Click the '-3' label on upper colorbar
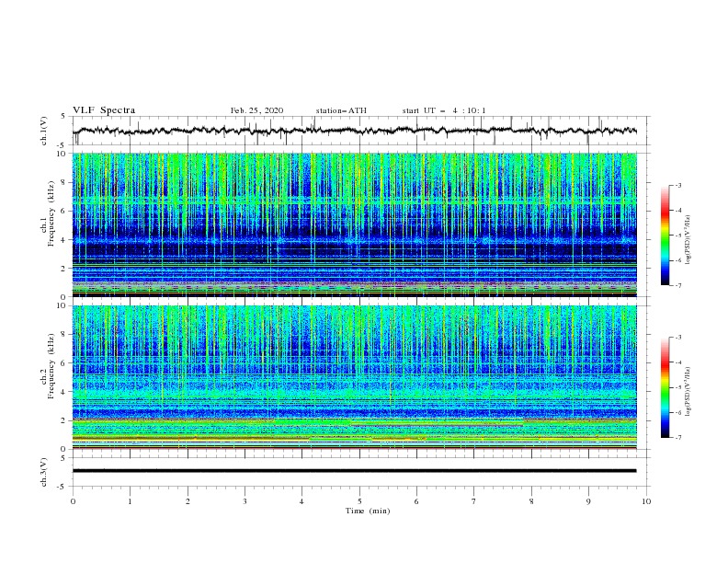This screenshot has height=563, width=728. tap(677, 185)
